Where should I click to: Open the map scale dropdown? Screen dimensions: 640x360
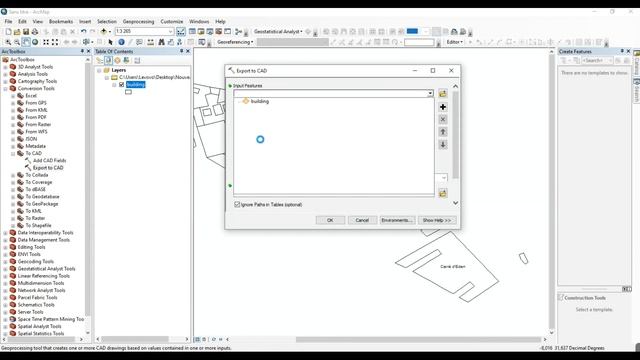click(170, 31)
